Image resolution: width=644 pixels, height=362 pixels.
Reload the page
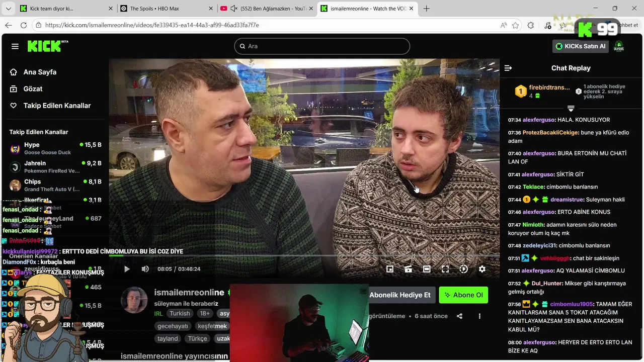pos(24,25)
